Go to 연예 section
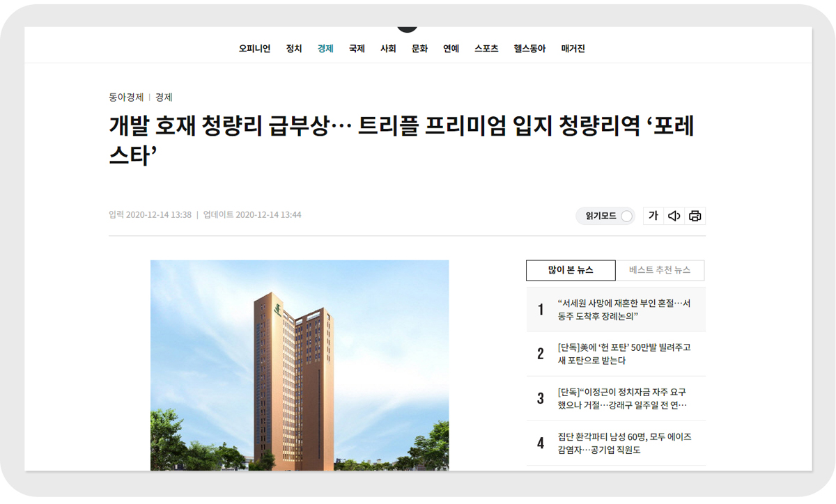The image size is (836, 504). (451, 49)
